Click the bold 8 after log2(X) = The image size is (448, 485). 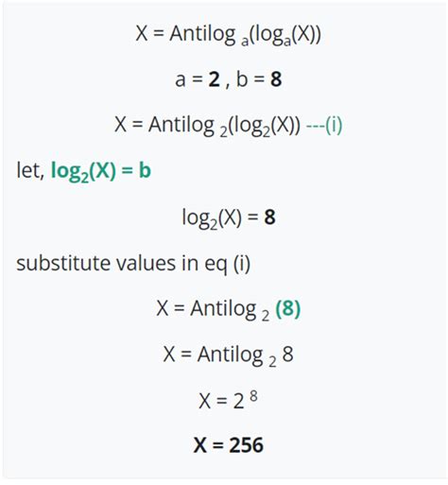point(269,217)
